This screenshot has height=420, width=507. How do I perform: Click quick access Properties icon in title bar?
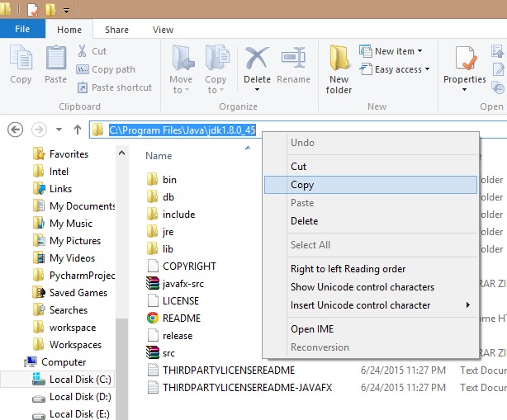(33, 10)
